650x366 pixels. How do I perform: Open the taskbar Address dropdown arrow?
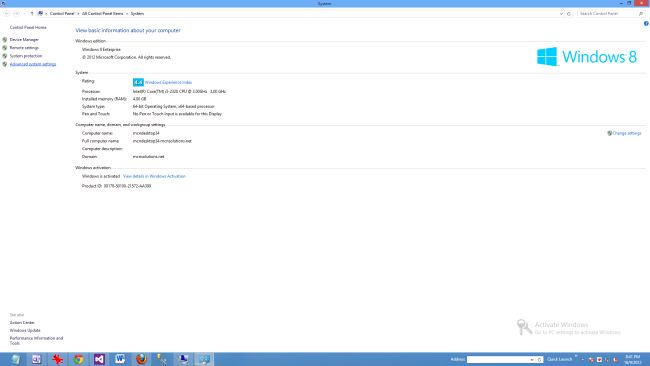click(x=532, y=359)
